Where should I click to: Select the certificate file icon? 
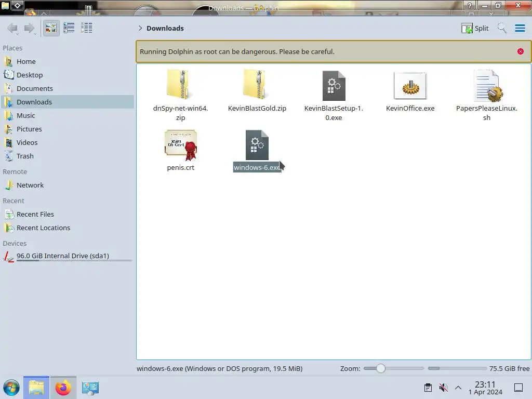tap(181, 145)
